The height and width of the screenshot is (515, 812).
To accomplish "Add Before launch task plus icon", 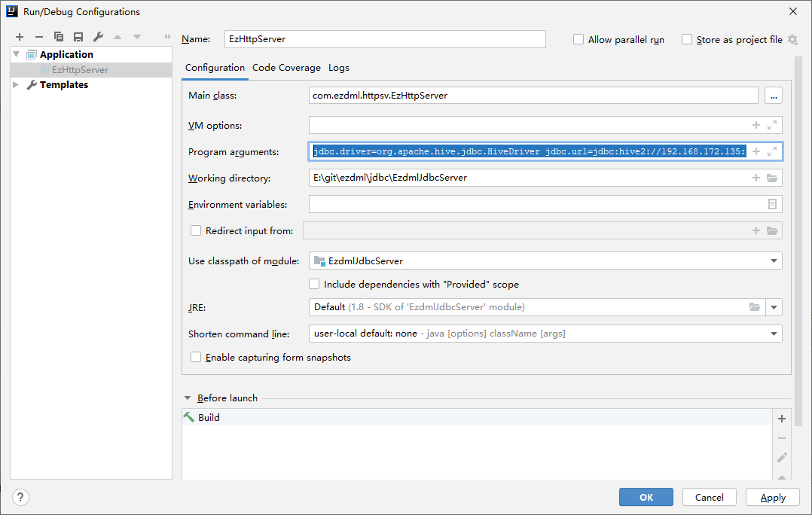I will click(782, 418).
